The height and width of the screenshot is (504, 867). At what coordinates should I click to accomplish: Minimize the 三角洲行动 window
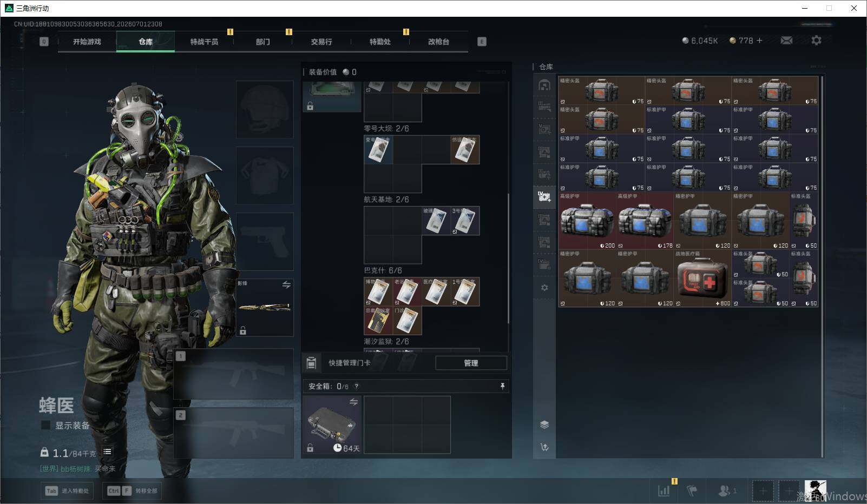[x=805, y=8]
